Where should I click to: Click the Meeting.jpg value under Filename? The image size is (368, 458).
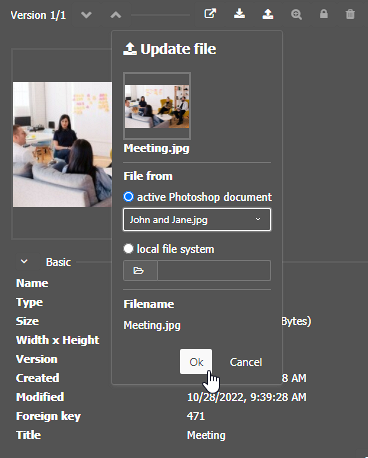click(152, 325)
